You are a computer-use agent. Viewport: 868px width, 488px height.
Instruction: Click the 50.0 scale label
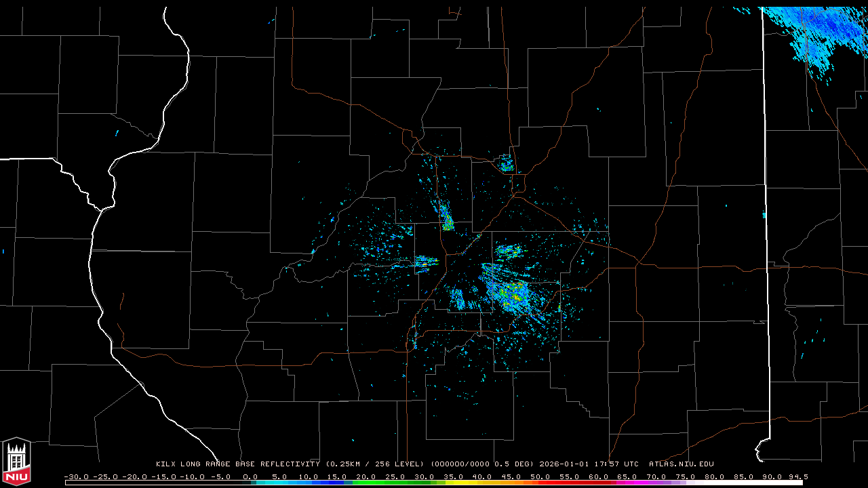click(x=542, y=476)
